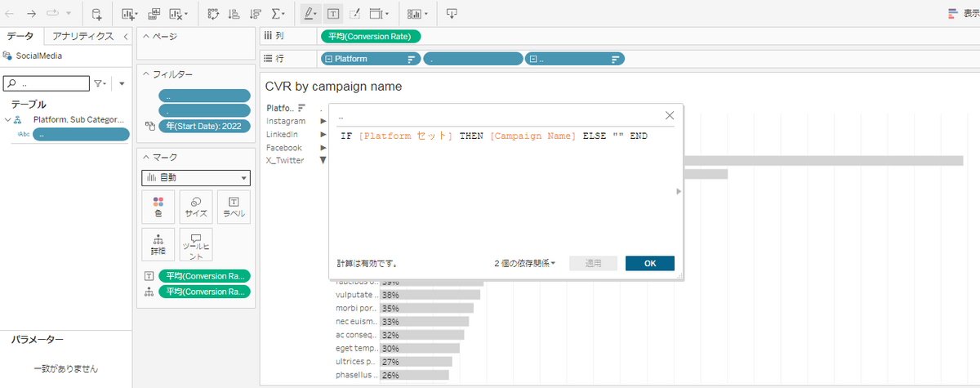Collapse the Platform pill in the rows shelf
The image size is (980, 388).
(328, 59)
